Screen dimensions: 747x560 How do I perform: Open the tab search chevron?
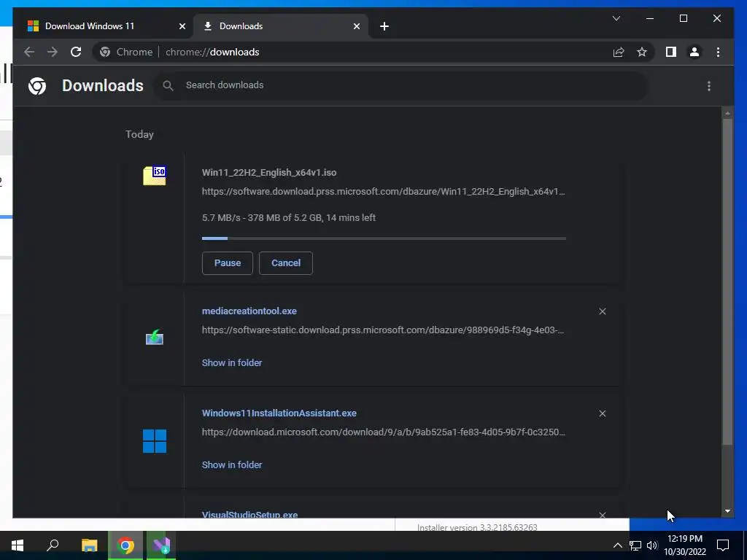tap(616, 18)
